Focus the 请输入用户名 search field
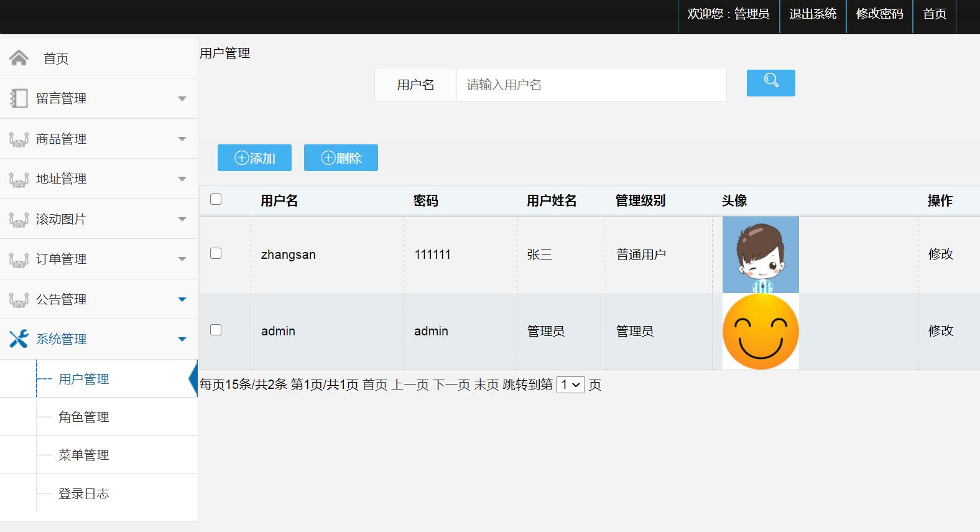 pos(591,85)
